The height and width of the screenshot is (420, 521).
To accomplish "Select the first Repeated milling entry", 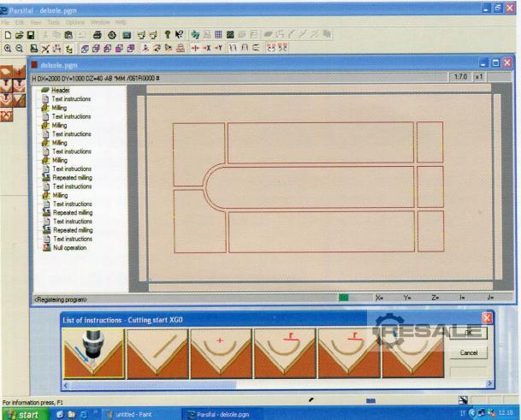I will point(72,178).
